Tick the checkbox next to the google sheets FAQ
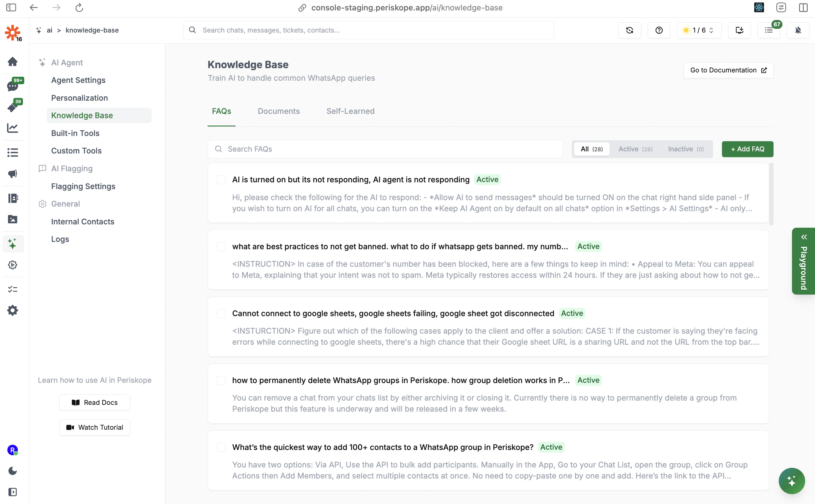The width and height of the screenshot is (815, 504). point(221,313)
